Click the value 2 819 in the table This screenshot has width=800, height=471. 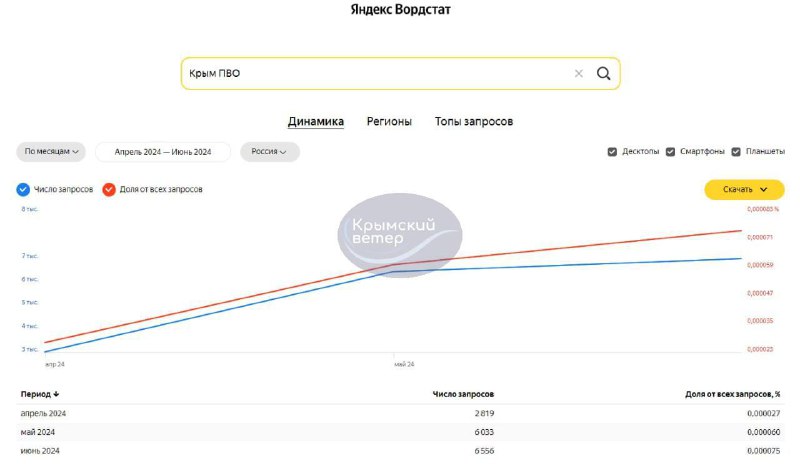click(484, 413)
